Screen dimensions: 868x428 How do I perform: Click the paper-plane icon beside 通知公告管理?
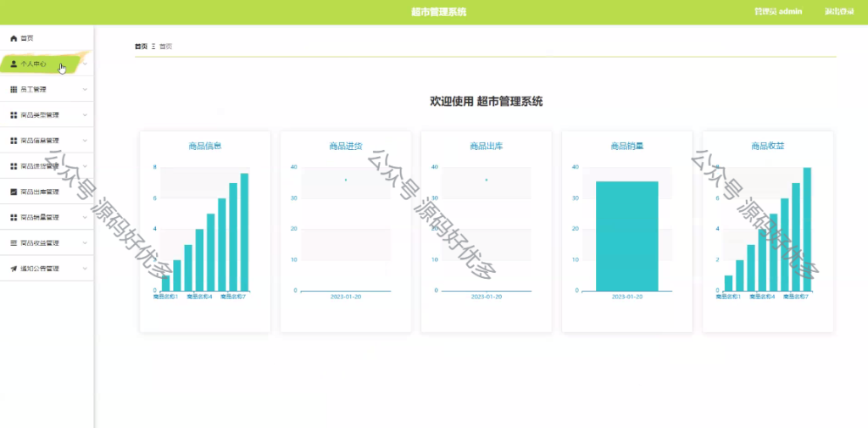(14, 269)
